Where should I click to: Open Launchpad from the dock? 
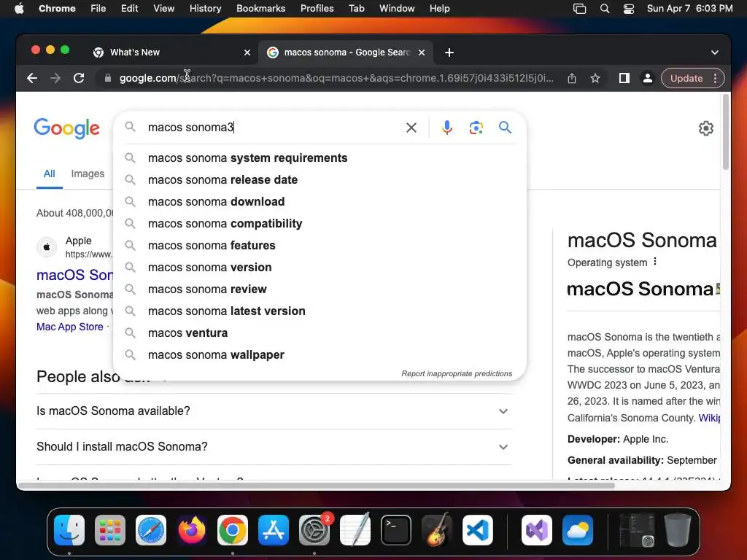(110, 530)
